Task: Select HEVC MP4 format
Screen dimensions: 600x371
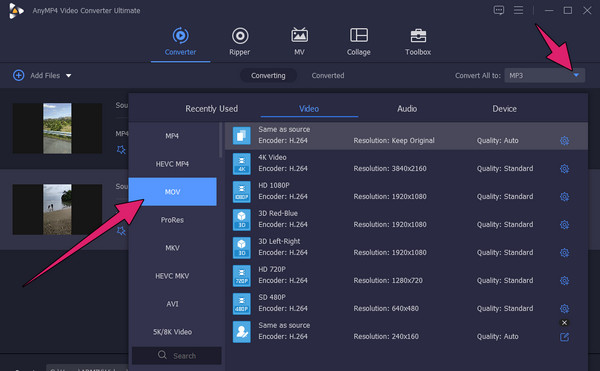Action: [x=173, y=164]
